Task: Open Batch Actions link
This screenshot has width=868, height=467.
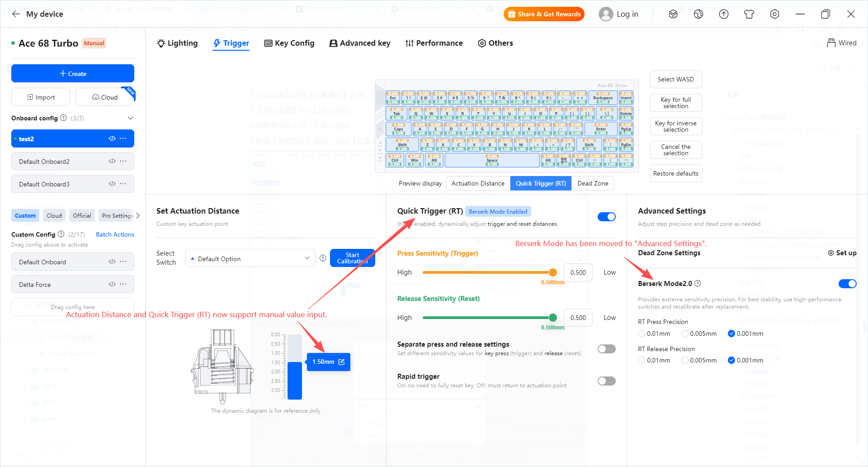Action: click(115, 234)
